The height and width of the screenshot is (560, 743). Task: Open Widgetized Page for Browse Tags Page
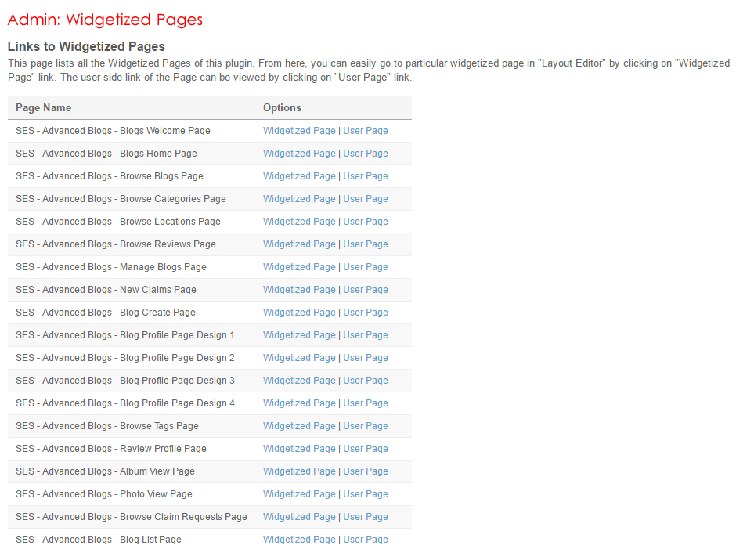pos(299,426)
